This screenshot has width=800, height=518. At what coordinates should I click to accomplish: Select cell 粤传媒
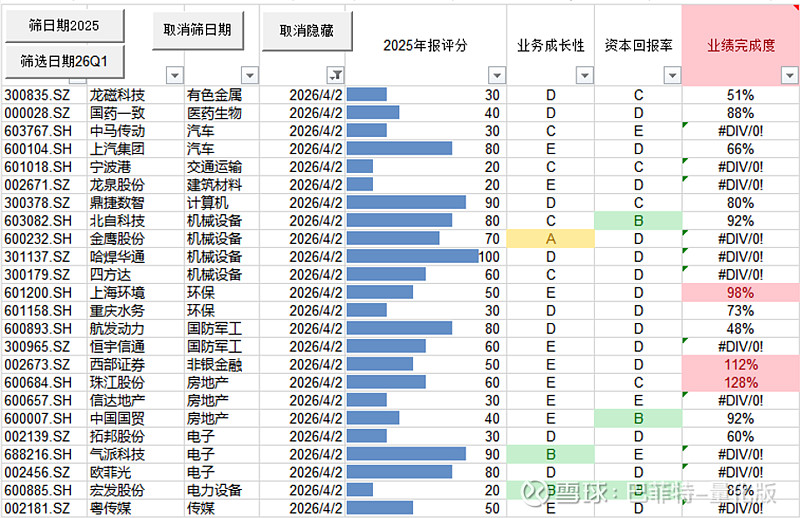click(136, 508)
